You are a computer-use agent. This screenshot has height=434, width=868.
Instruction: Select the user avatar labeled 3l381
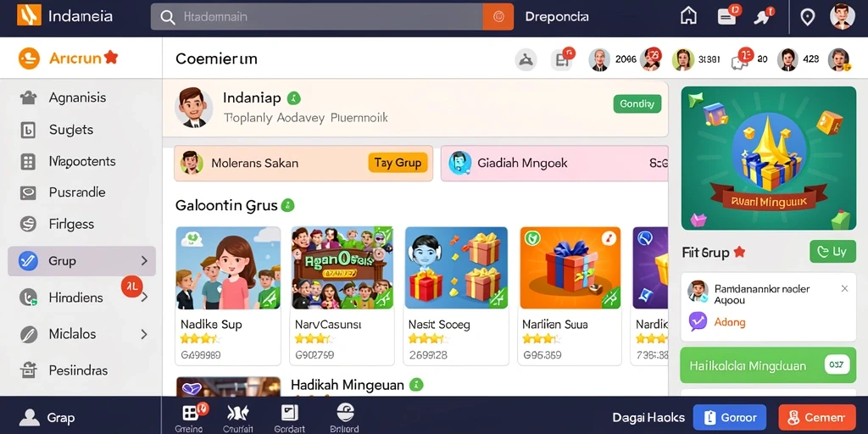(683, 60)
